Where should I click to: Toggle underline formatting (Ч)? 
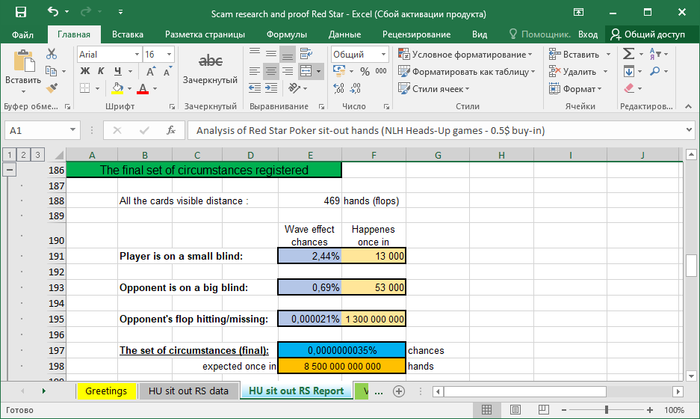tap(117, 71)
